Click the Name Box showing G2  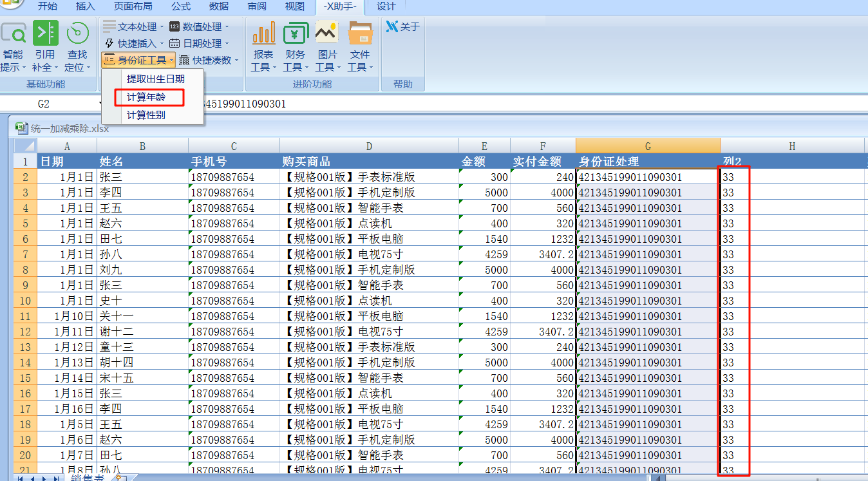click(x=44, y=104)
